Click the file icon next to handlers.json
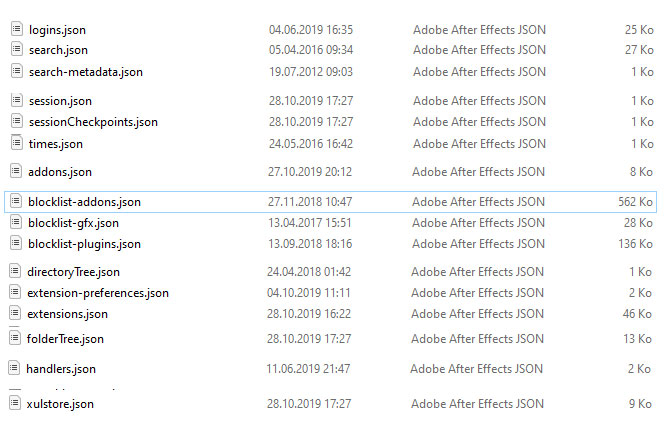The image size is (672, 423). coord(14,368)
